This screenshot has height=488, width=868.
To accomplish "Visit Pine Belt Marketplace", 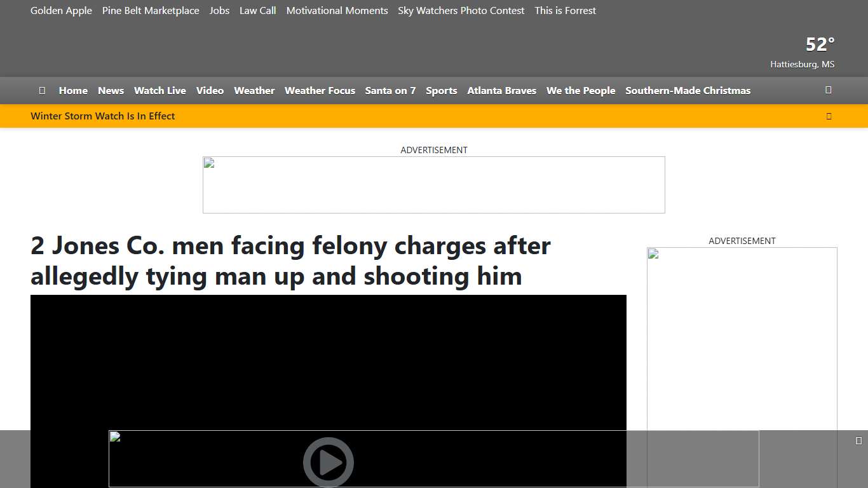I will 151,10.
